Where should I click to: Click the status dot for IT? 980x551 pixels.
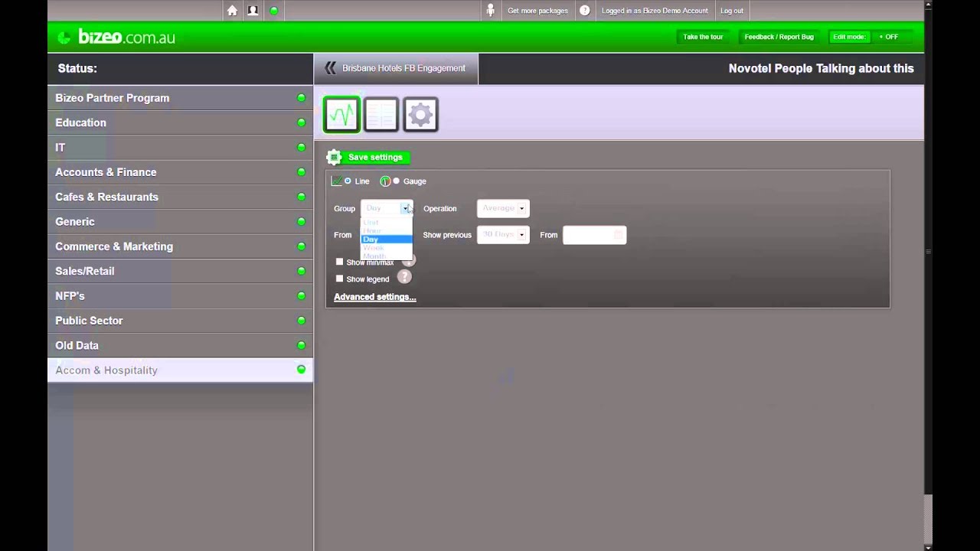click(301, 147)
